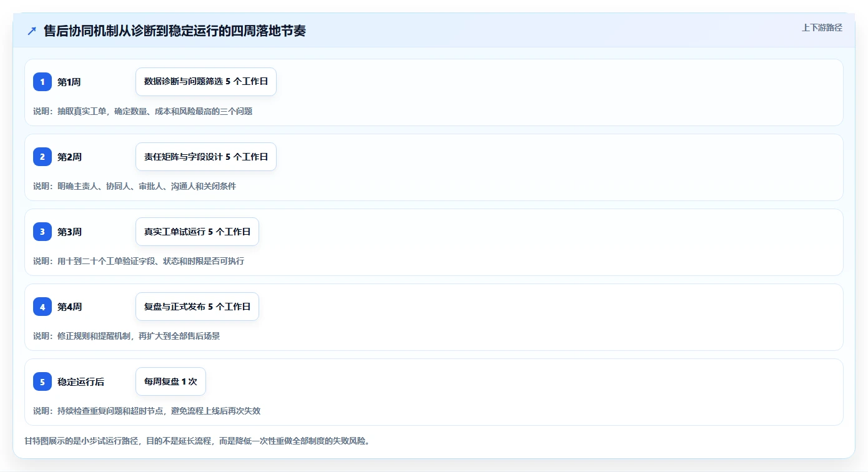Click the note 用十到二十个工单验证字段、状态和时限是否可执行
The width and height of the screenshot is (868, 472).
click(x=150, y=261)
